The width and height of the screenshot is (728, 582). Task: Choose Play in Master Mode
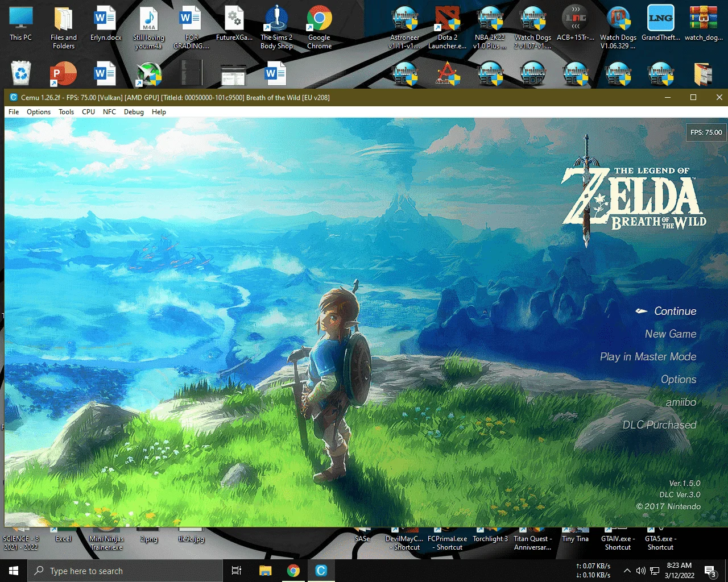click(x=648, y=356)
